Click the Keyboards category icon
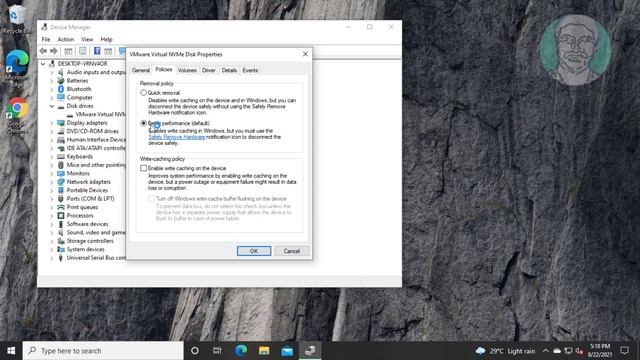 point(61,157)
